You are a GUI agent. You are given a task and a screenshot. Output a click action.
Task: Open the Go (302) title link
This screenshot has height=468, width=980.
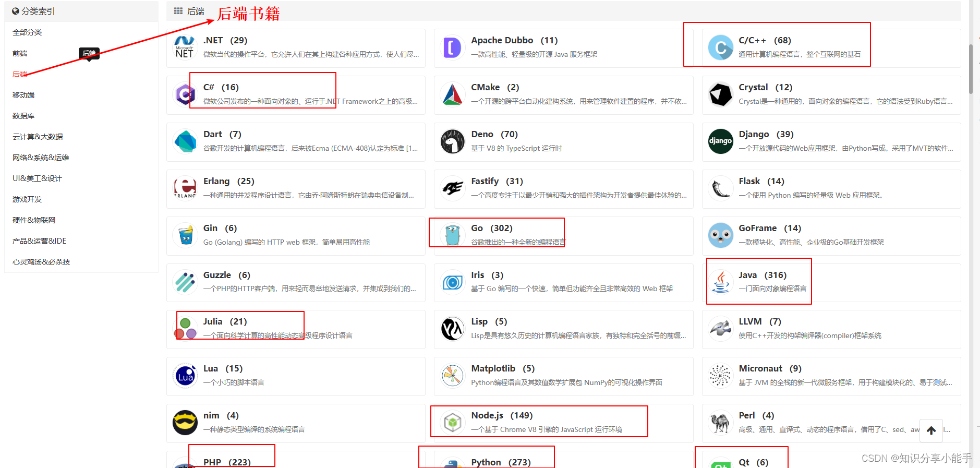pyautogui.click(x=492, y=228)
